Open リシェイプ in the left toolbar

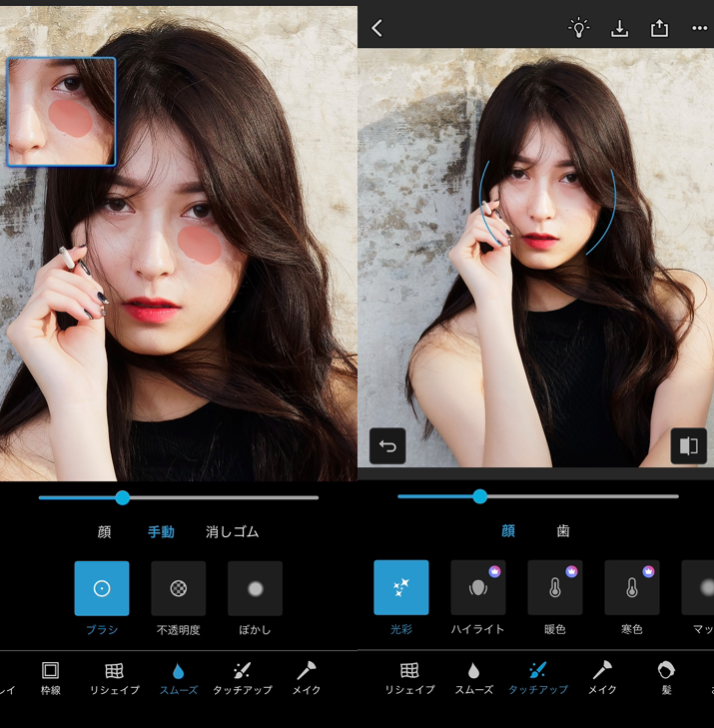pyautogui.click(x=114, y=678)
